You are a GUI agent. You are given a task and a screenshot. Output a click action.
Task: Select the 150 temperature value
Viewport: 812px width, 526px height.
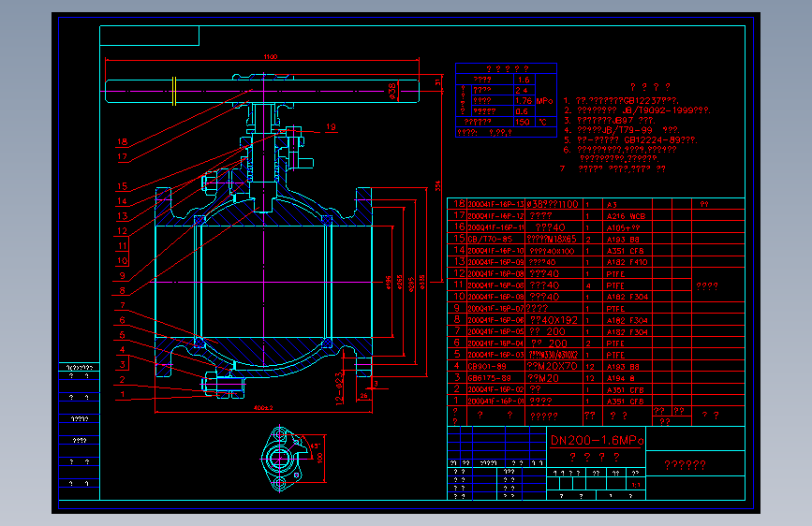tap(522, 123)
